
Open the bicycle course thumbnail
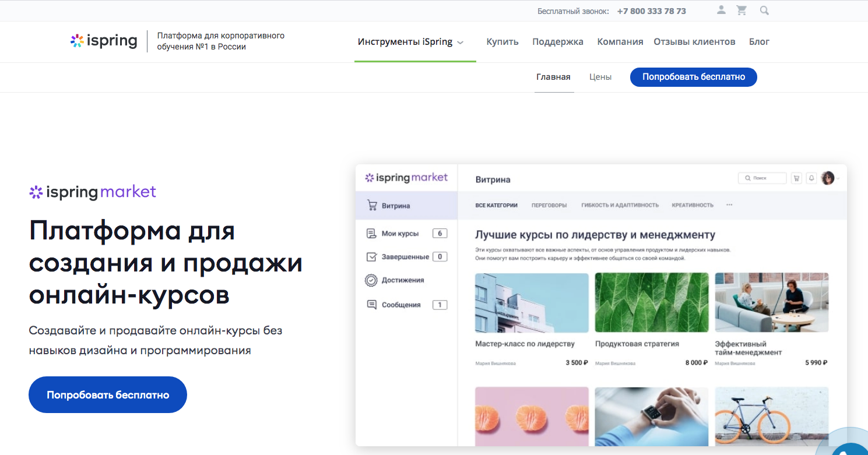point(772,417)
